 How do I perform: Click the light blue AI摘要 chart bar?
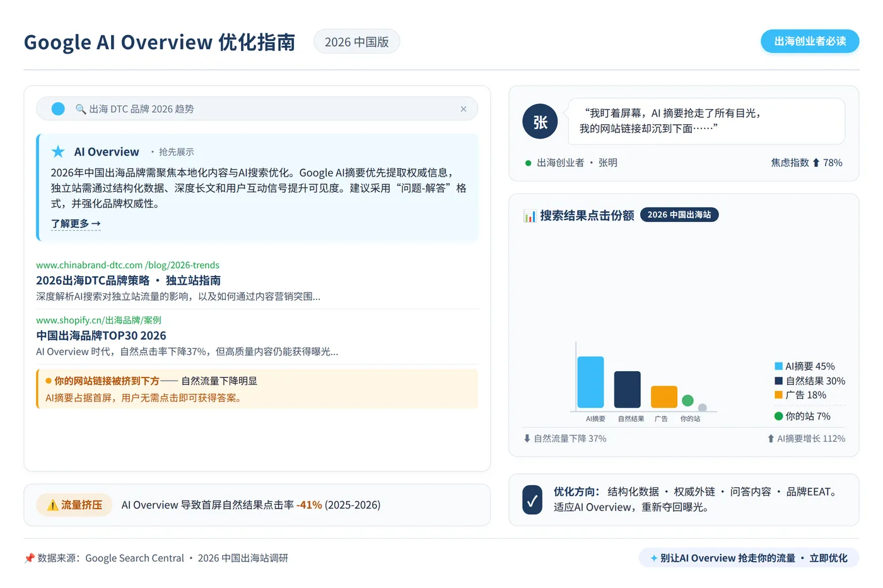591,383
